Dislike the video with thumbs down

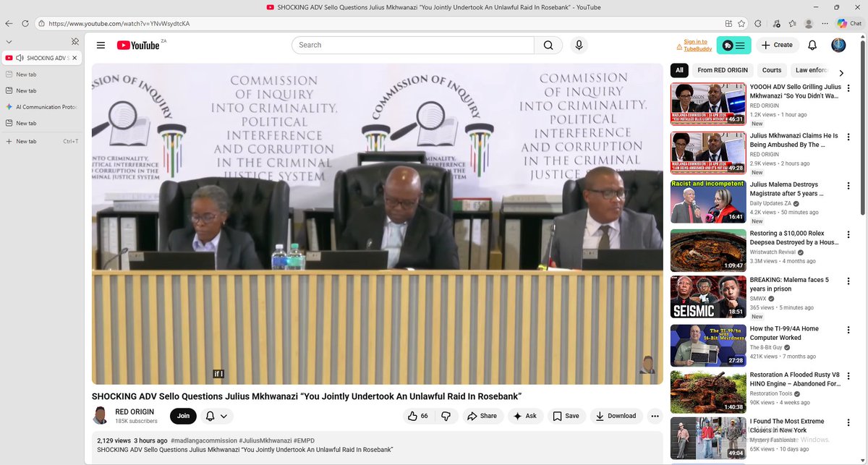446,416
